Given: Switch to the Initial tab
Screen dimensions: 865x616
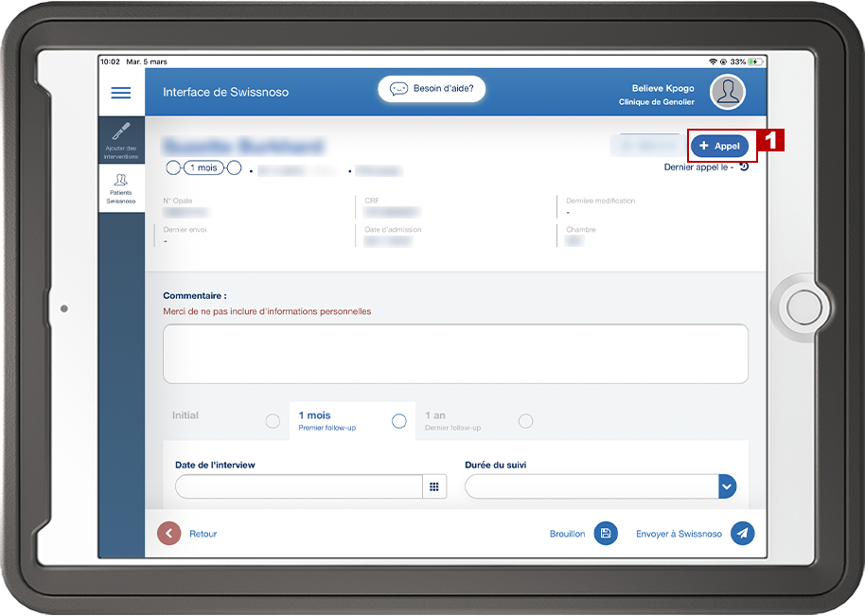Looking at the screenshot, I should point(226,421).
